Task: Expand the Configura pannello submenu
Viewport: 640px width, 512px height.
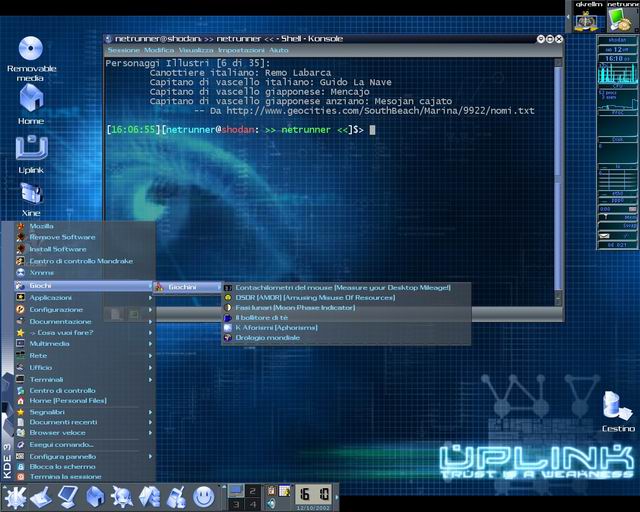Action: pos(84,456)
